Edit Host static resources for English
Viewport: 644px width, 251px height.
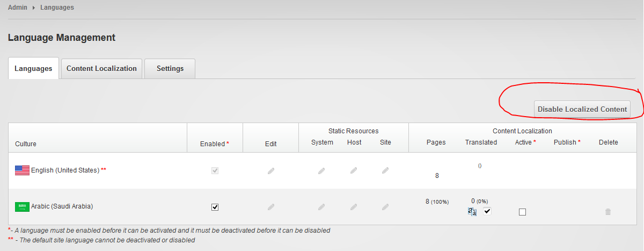point(354,170)
